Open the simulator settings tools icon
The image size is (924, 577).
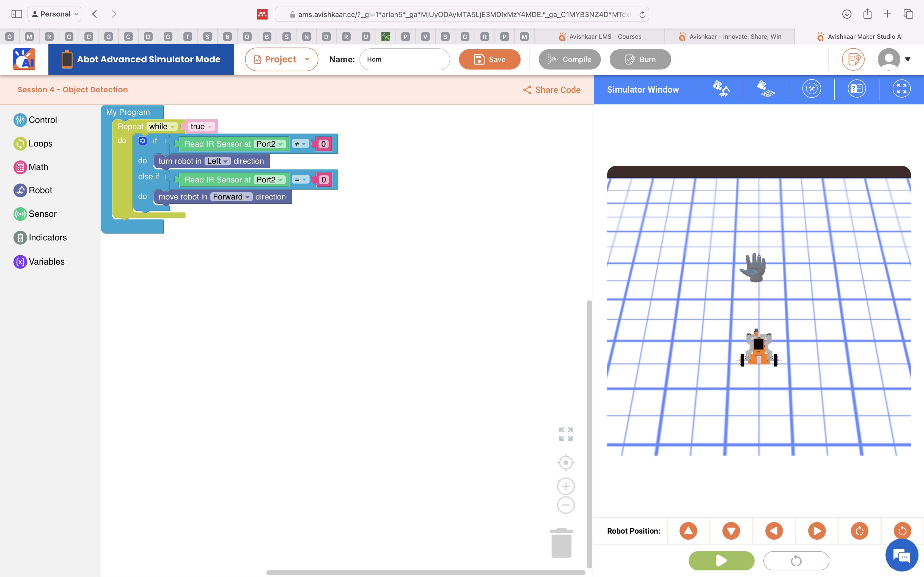tap(812, 88)
